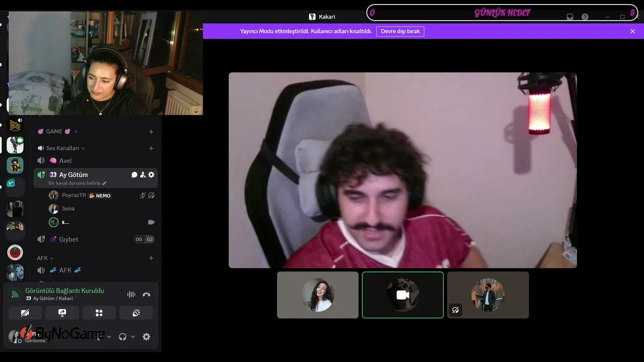Collapse the AFK category
This screenshot has width=644, height=362.
point(51,258)
